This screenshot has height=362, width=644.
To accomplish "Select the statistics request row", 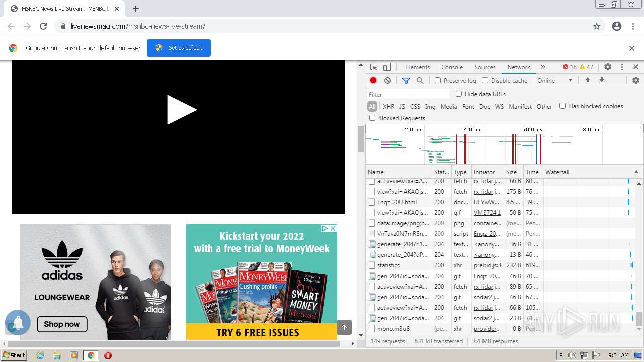I will pos(505,265).
